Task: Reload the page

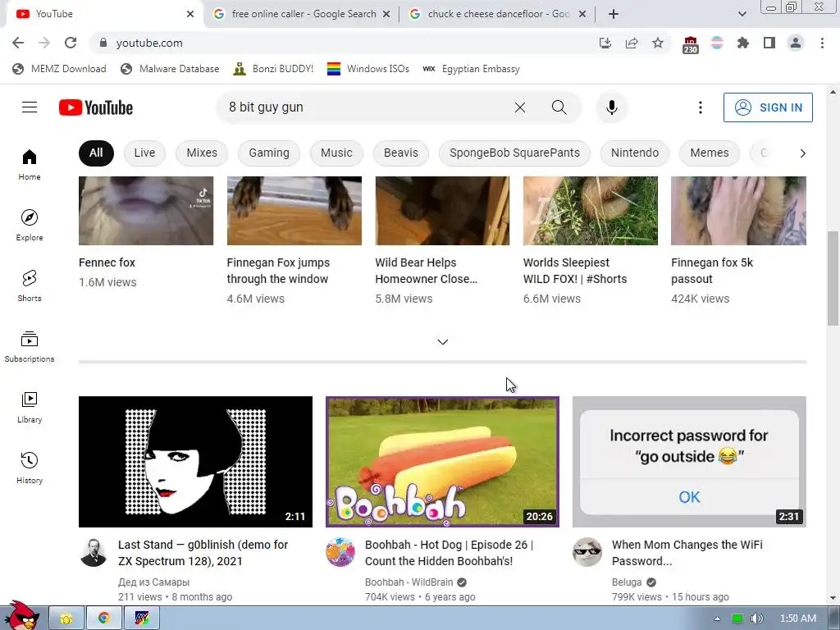Action: 71,43
